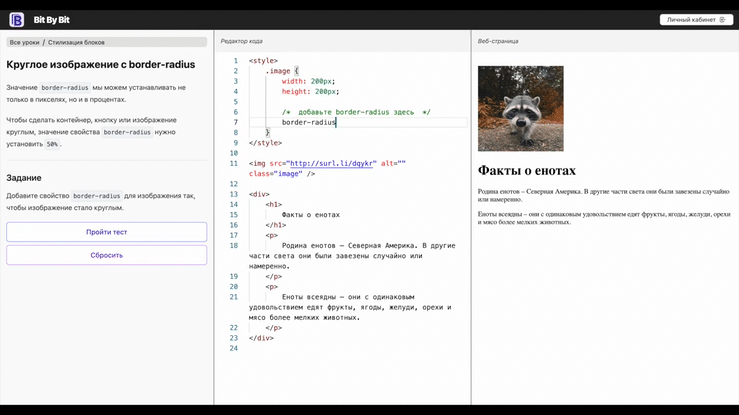Click the Сбросить button
The height and width of the screenshot is (415, 739).
[107, 255]
